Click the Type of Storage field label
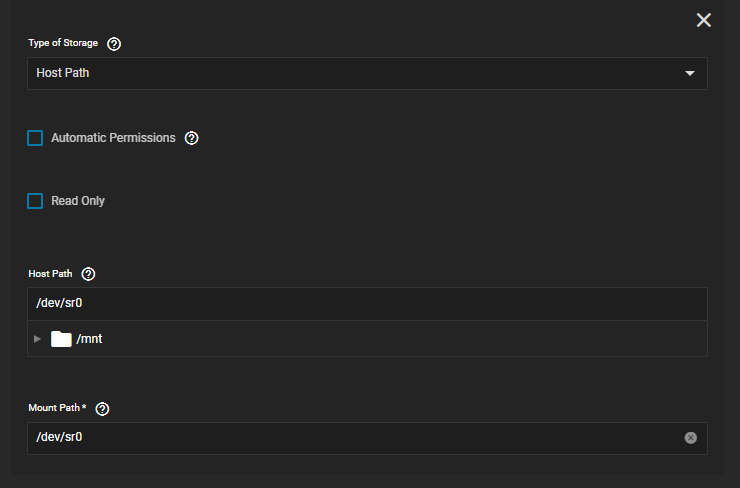 click(x=63, y=43)
